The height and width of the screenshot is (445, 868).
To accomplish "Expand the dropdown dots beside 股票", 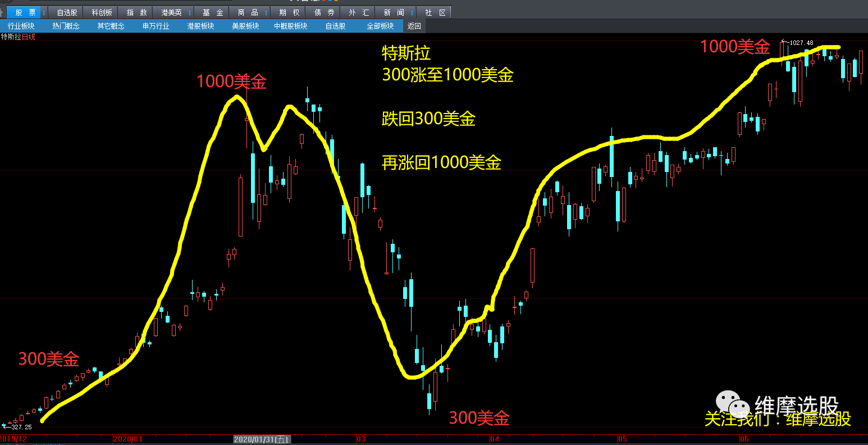I will tap(44, 12).
